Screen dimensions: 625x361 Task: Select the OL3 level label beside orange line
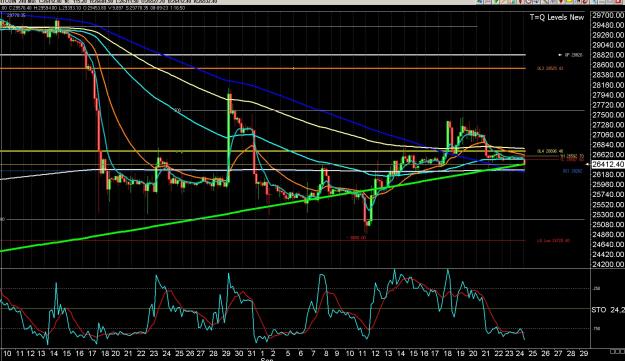point(550,69)
